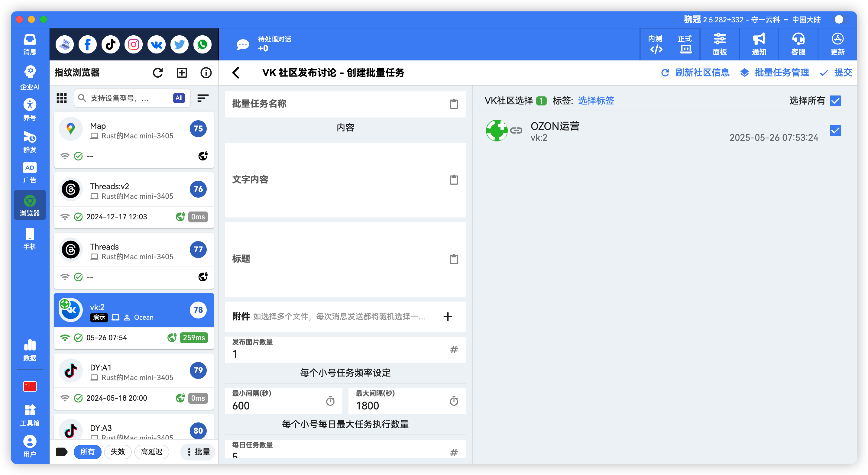Select the laptop device platform icon
The width and height of the screenshot is (868, 475).
pos(65,44)
